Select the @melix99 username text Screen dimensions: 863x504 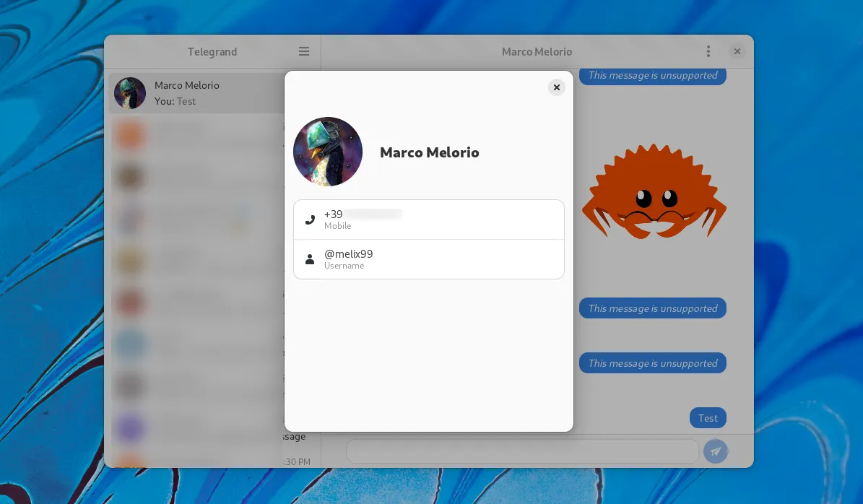coord(349,254)
